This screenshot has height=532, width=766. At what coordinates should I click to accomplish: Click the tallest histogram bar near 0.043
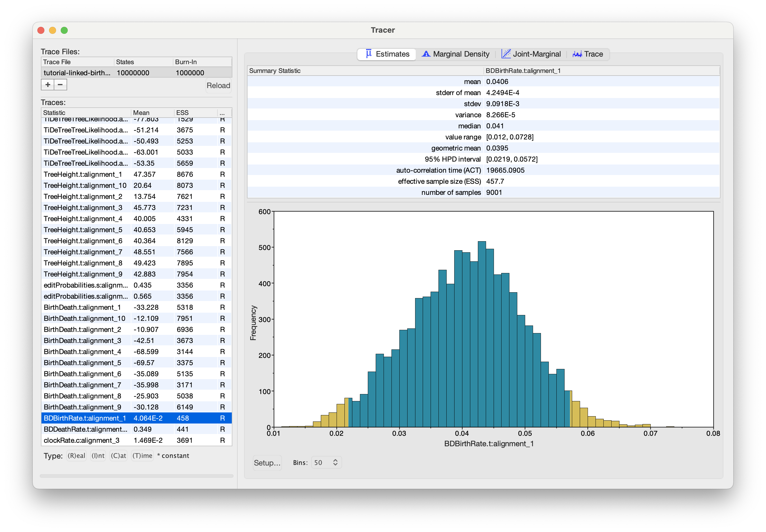pyautogui.click(x=482, y=334)
